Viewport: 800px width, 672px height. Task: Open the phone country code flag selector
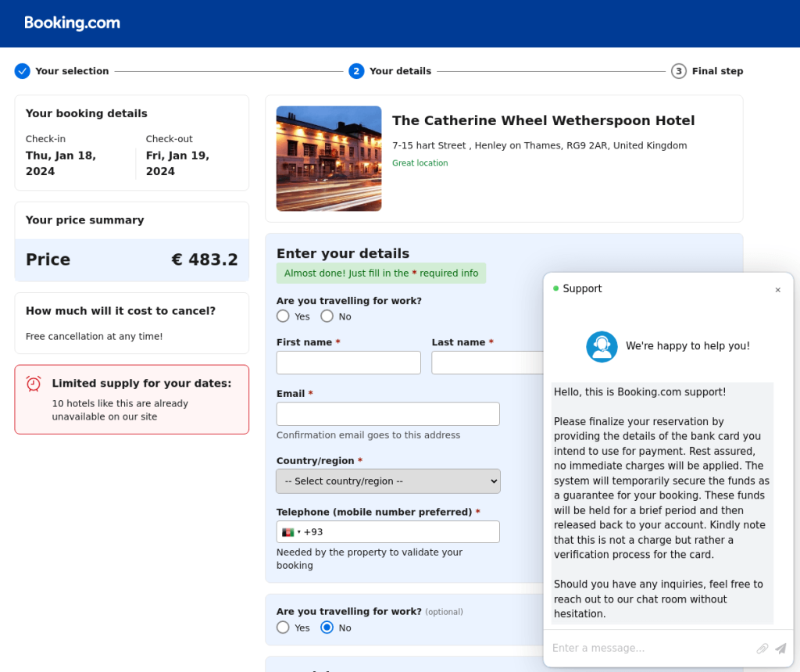coord(291,532)
